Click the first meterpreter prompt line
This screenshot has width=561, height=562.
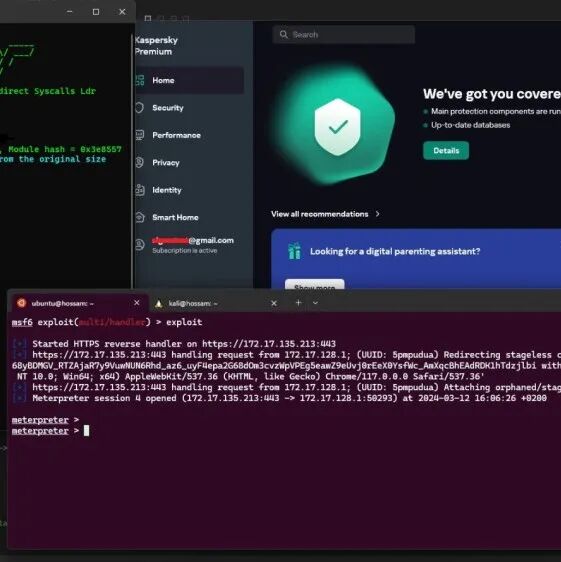(x=45, y=419)
